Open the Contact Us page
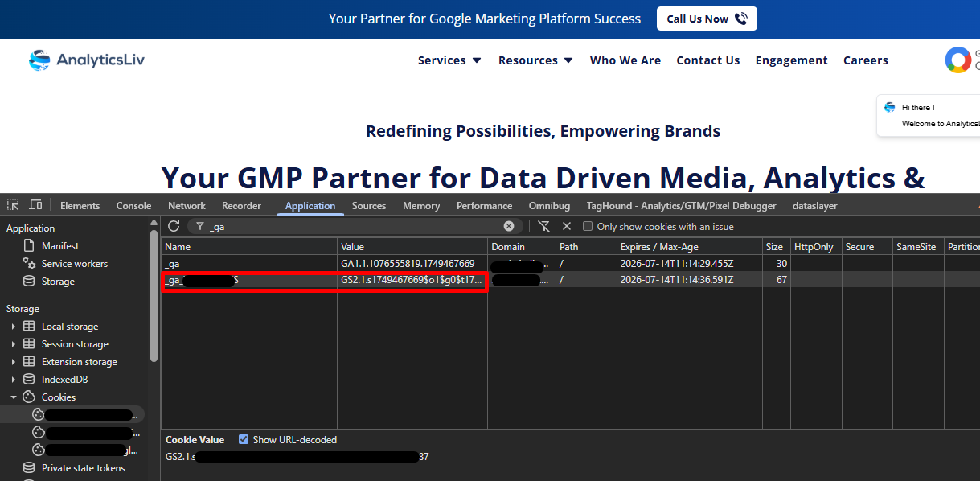 (708, 60)
